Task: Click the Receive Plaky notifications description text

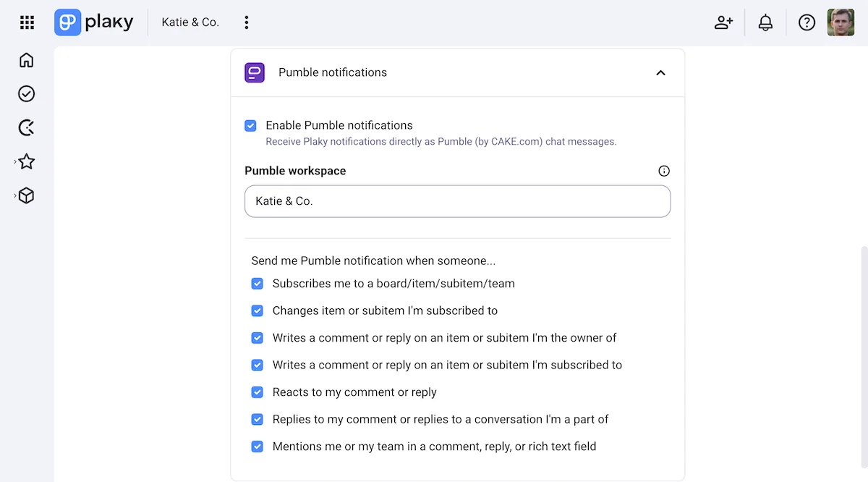Action: [x=441, y=142]
